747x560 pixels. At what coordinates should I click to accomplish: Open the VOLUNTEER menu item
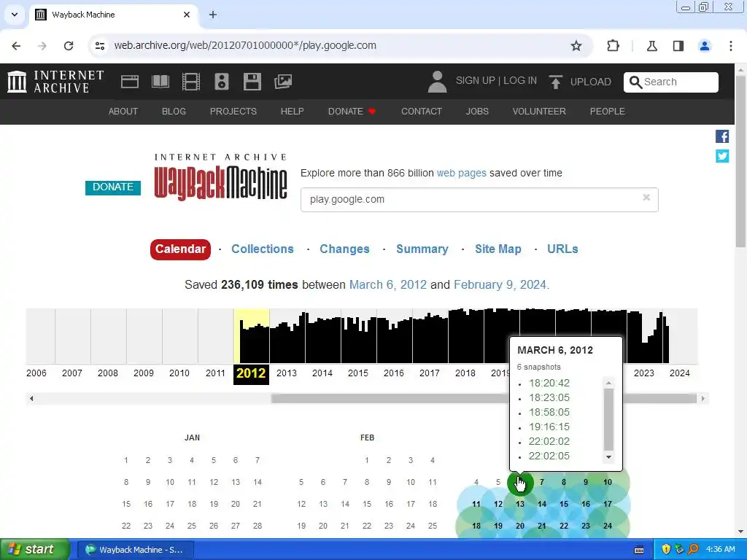pyautogui.click(x=539, y=112)
